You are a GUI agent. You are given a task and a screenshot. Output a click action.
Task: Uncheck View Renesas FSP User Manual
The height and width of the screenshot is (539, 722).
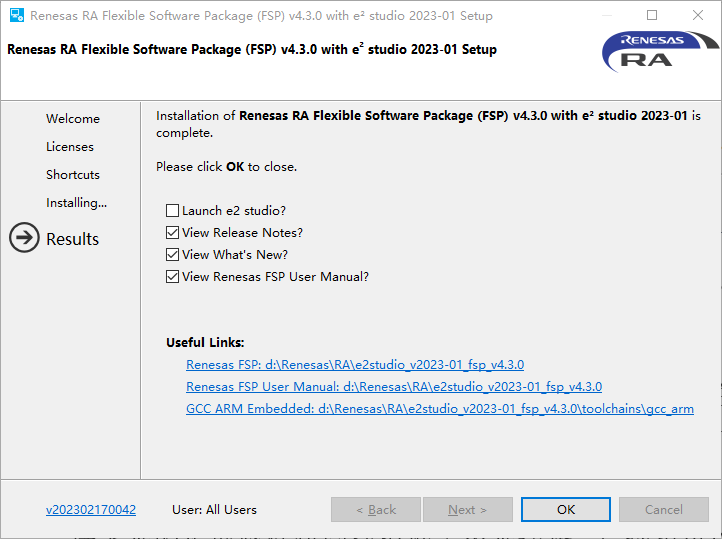172,277
